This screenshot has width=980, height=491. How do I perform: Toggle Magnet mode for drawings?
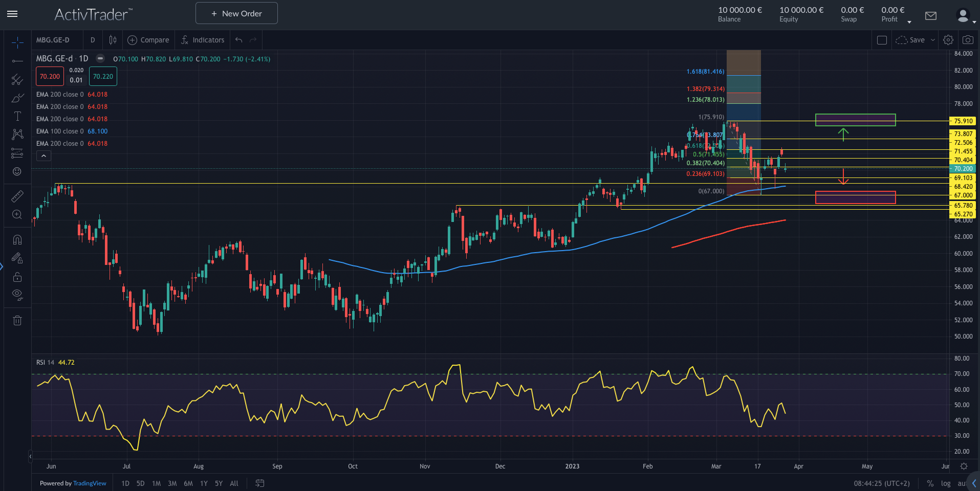(17, 240)
